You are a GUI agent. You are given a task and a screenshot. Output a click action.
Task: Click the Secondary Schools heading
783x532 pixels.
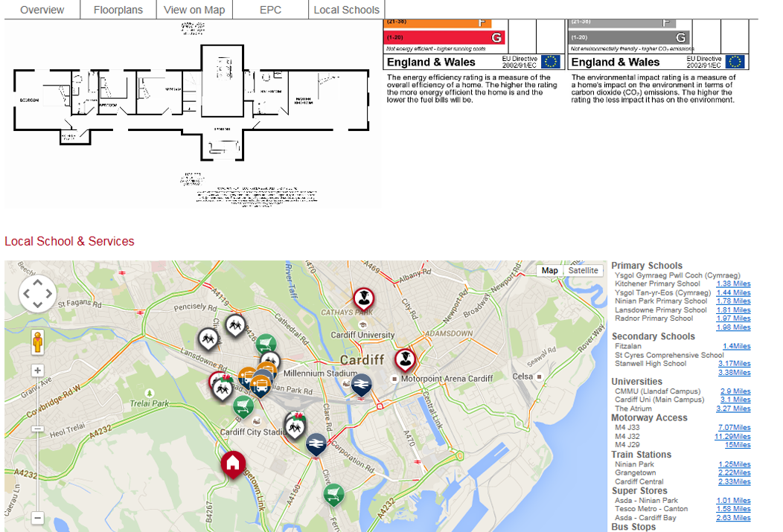[x=653, y=337]
